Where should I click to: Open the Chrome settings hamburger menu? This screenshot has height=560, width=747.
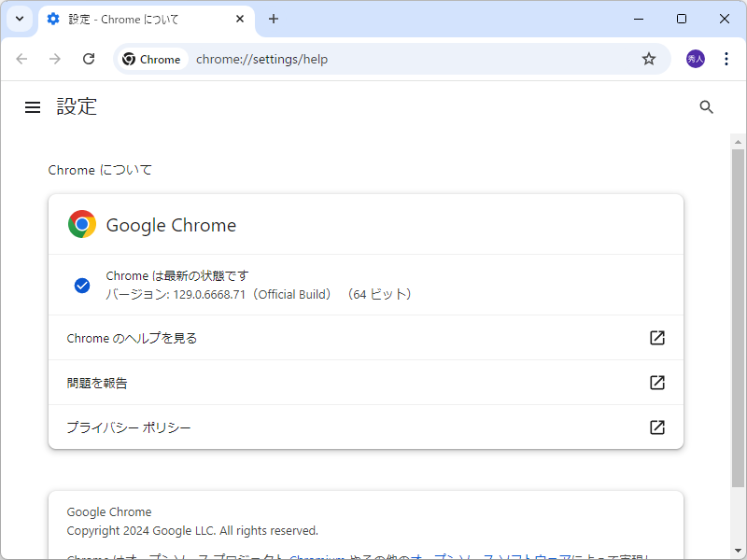33,106
